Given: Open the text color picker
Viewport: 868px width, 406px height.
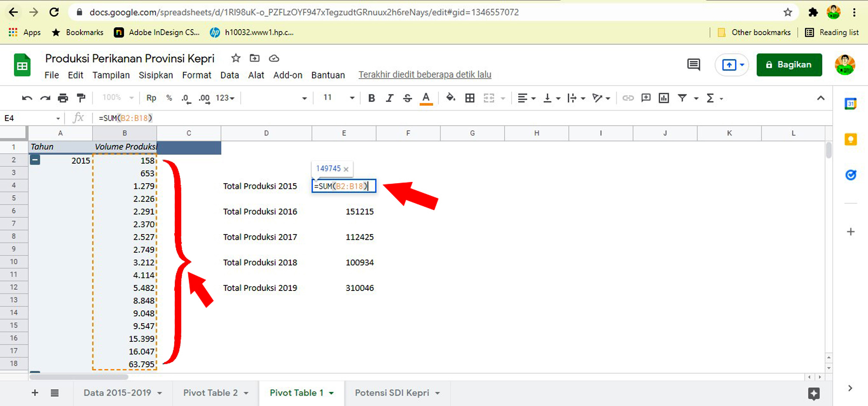Looking at the screenshot, I should (x=426, y=98).
